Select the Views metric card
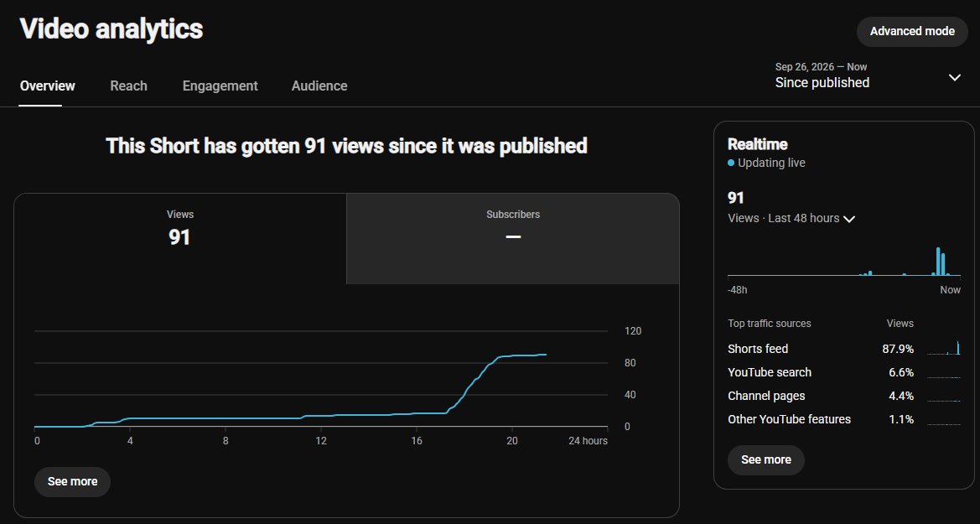980x524 pixels. (x=180, y=239)
